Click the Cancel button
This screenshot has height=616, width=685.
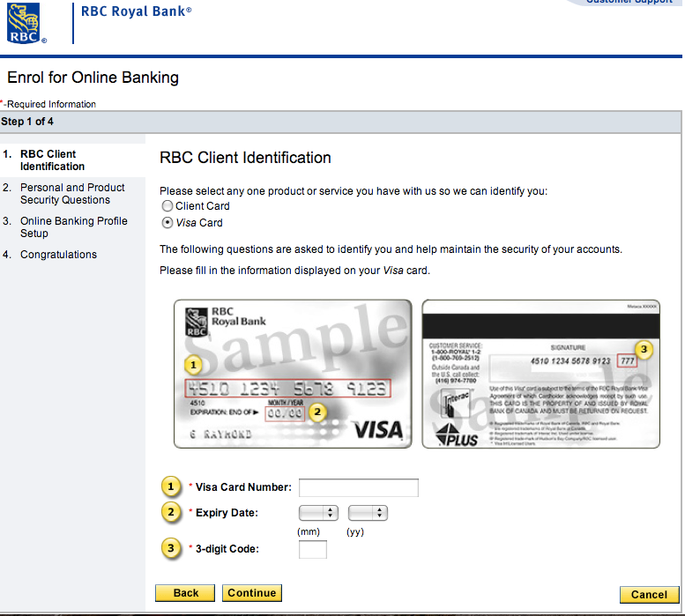[649, 595]
